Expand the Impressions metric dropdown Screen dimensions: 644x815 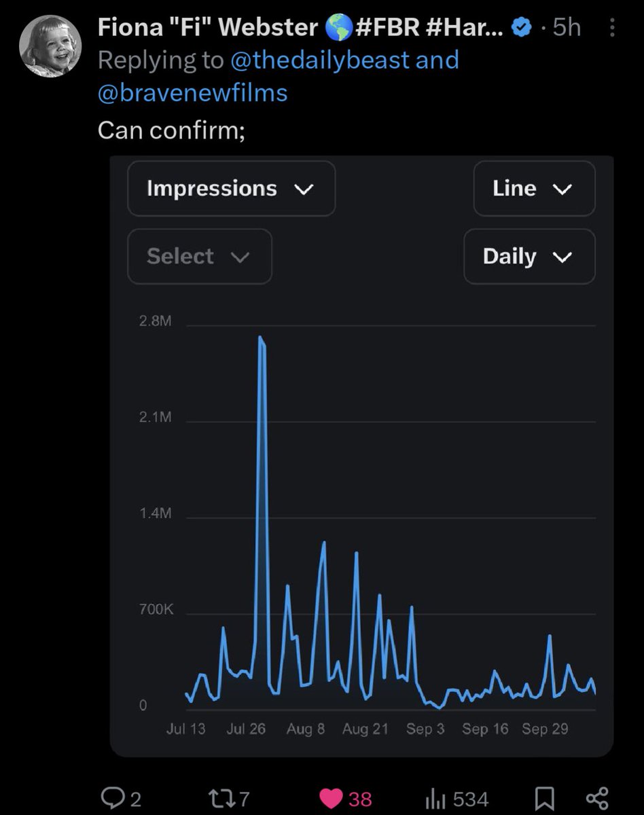(x=231, y=189)
